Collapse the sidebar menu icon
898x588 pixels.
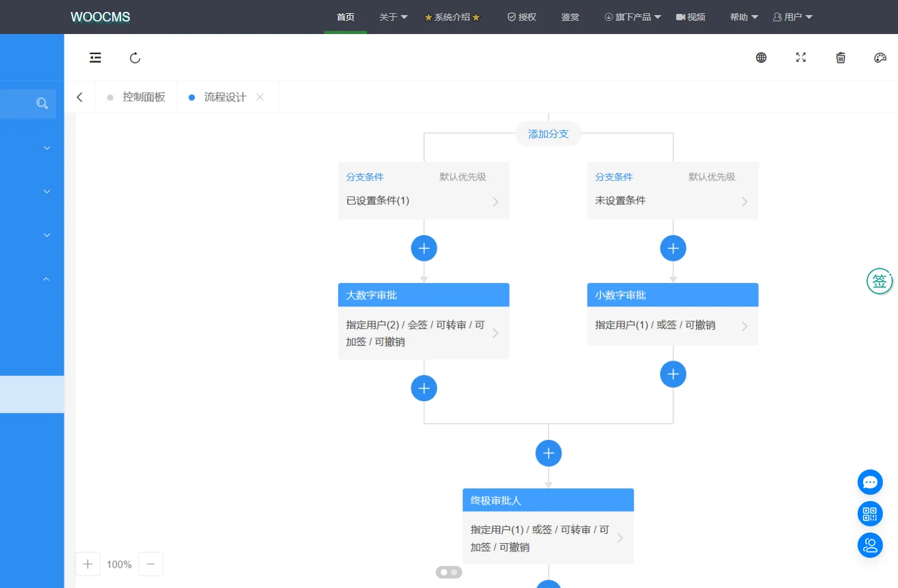[x=95, y=58]
